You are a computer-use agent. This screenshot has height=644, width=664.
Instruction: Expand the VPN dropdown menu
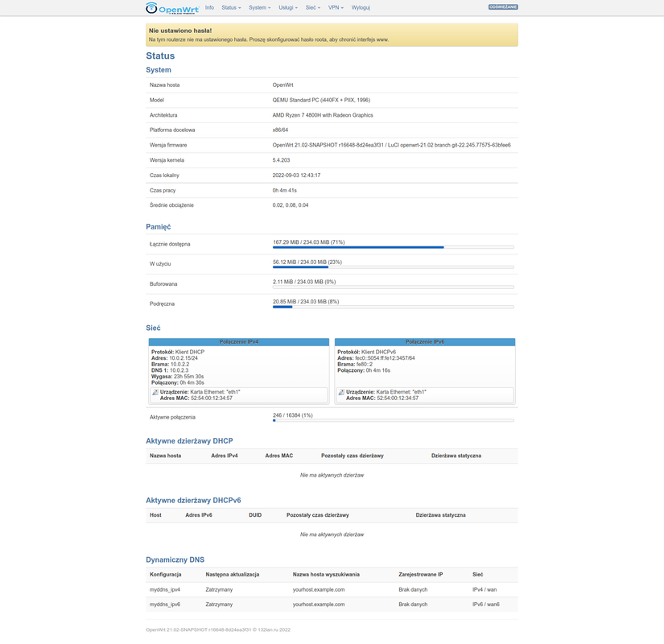336,7
